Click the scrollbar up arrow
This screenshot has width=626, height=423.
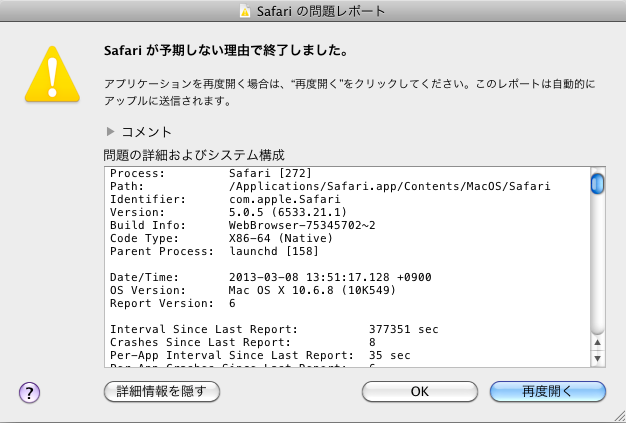pos(597,342)
